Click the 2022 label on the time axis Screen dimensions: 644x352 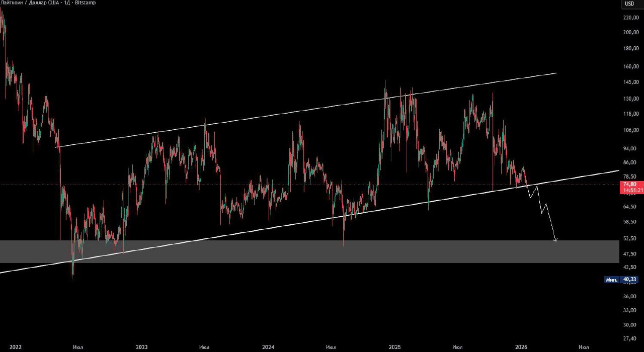[16, 347]
